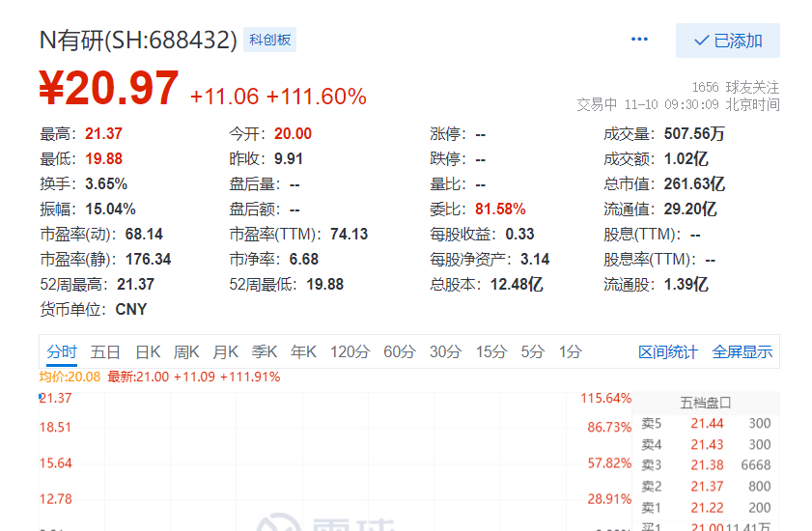The width and height of the screenshot is (812, 531).
Task: Click the 每股收益 value 0.33
Action: [519, 235]
